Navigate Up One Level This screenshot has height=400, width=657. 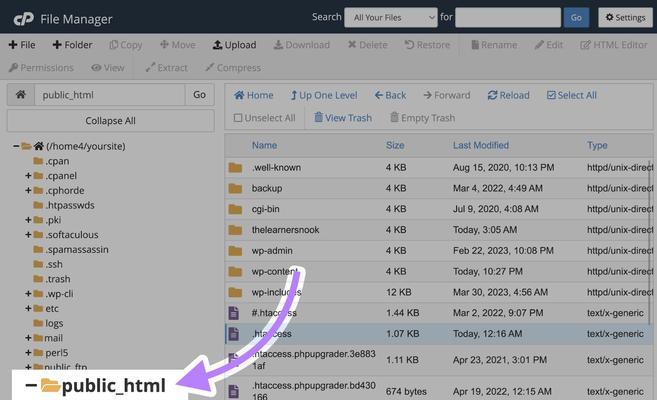point(324,95)
